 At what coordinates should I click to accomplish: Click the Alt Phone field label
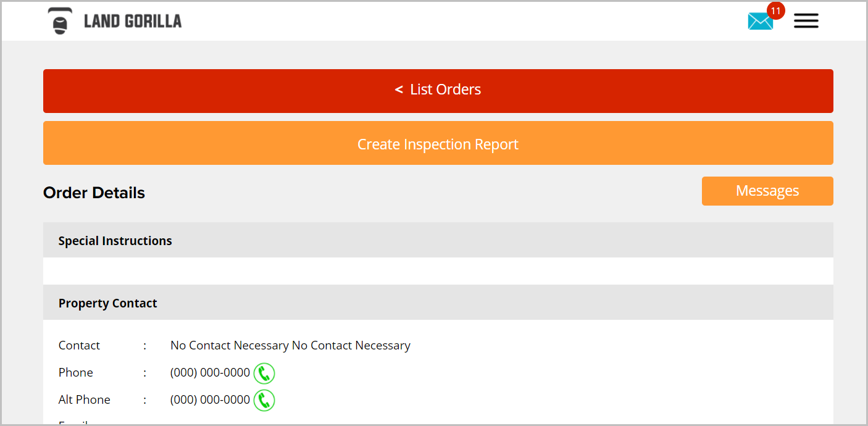(85, 399)
